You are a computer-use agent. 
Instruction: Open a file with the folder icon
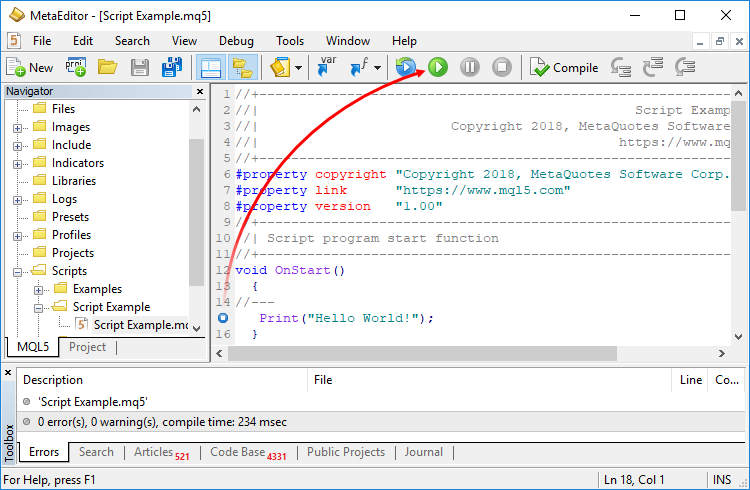point(108,67)
